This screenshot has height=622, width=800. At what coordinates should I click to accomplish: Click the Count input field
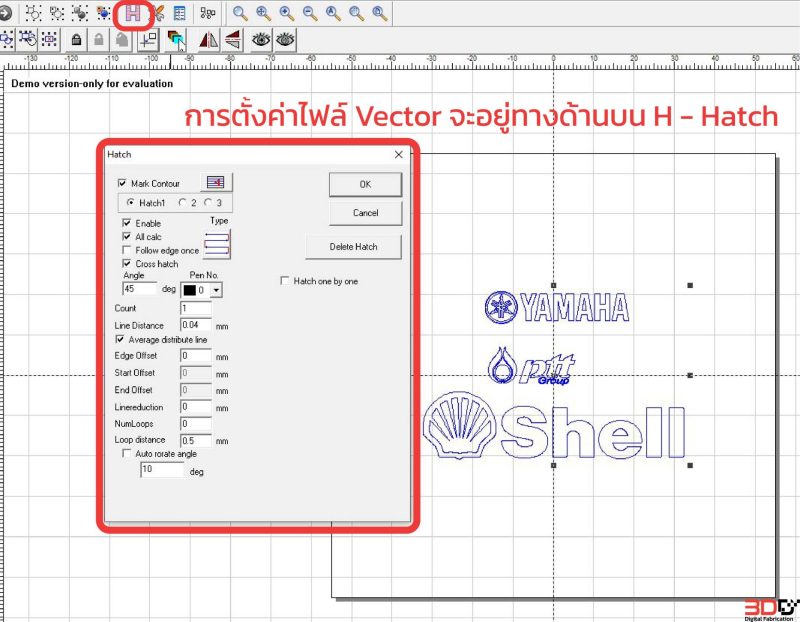(196, 308)
